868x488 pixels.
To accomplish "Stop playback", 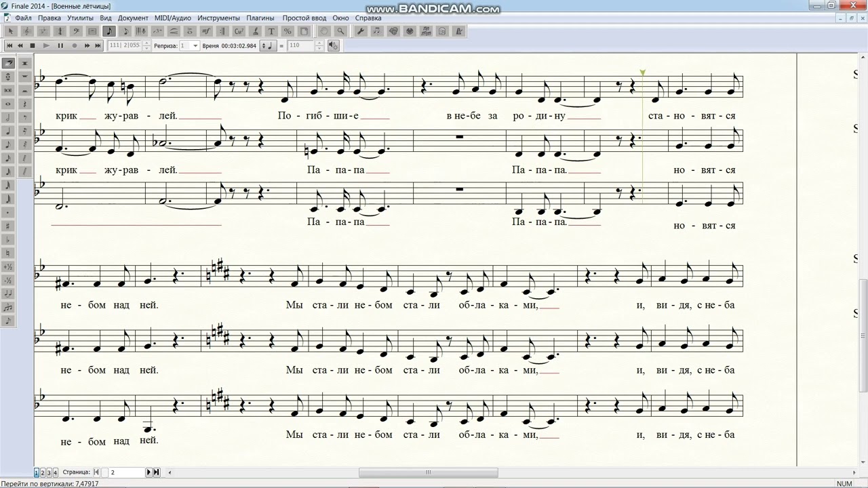I will pyautogui.click(x=32, y=45).
